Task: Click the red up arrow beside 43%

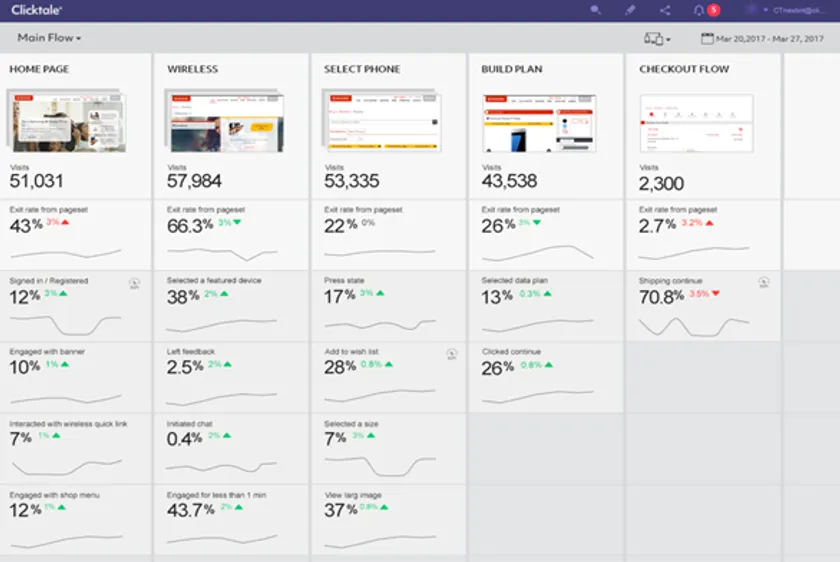Action: 65,222
